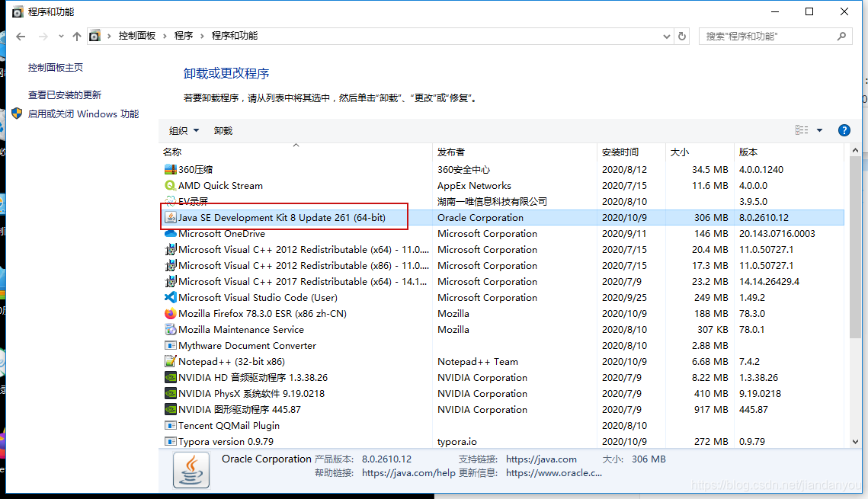Open help with the blue question mark
Screen dimensions: 868x499
click(x=844, y=130)
